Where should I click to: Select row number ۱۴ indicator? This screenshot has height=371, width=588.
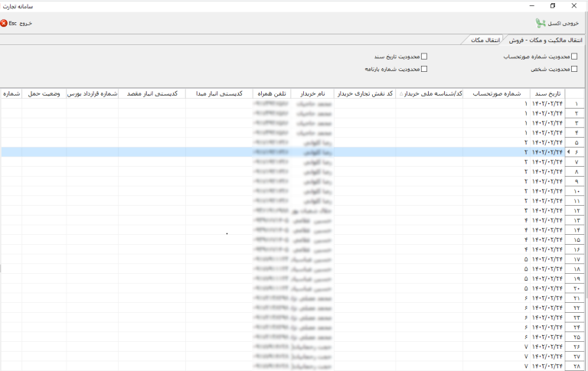[x=574, y=230]
